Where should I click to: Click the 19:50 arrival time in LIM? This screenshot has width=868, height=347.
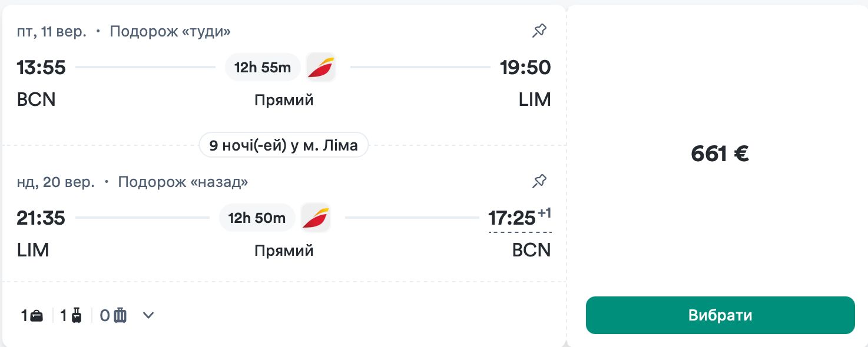[x=525, y=68]
